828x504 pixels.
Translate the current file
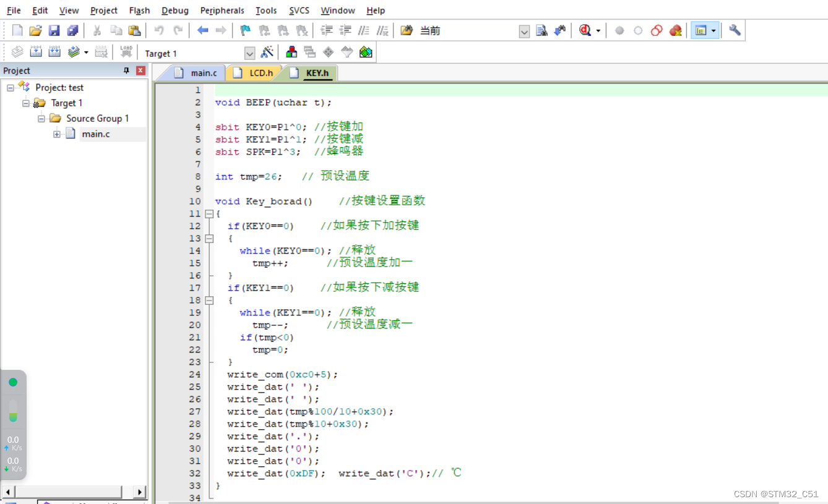tap(17, 53)
